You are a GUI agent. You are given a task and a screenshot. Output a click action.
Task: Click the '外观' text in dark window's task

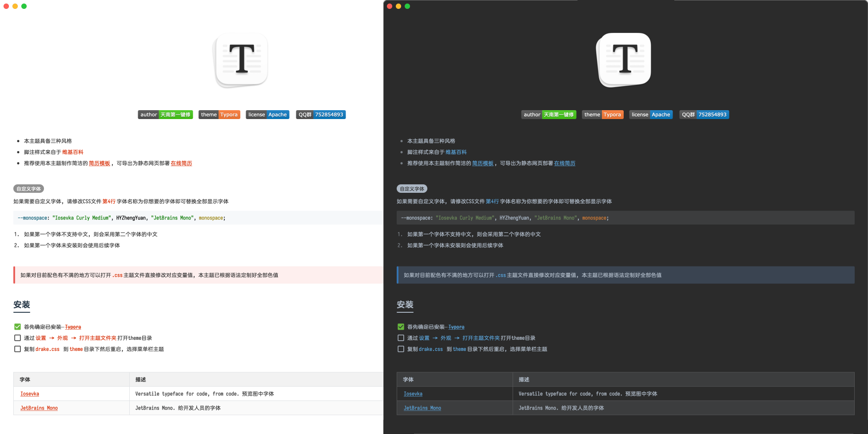pyautogui.click(x=446, y=338)
